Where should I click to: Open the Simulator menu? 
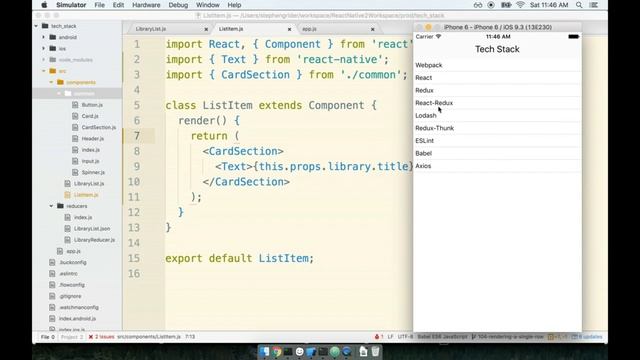[71, 5]
